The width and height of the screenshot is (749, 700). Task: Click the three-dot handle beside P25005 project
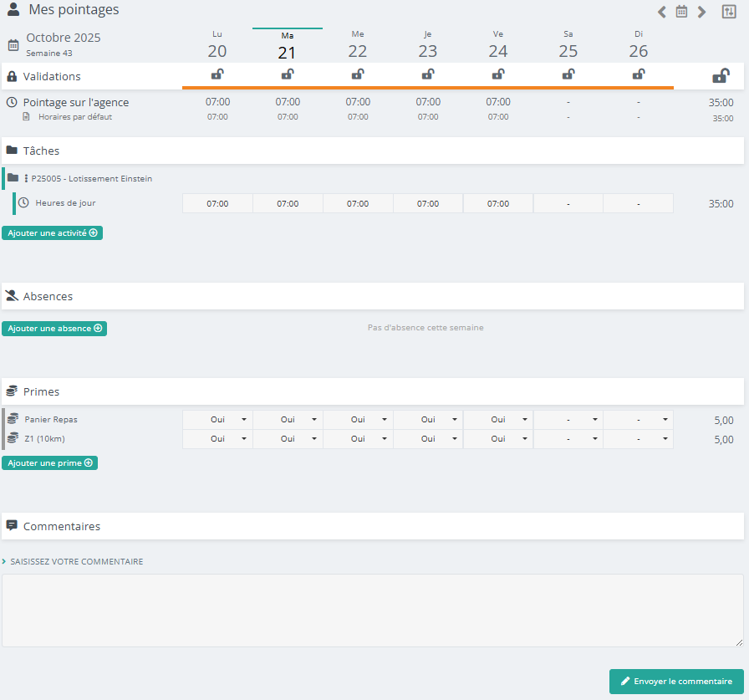(x=26, y=178)
